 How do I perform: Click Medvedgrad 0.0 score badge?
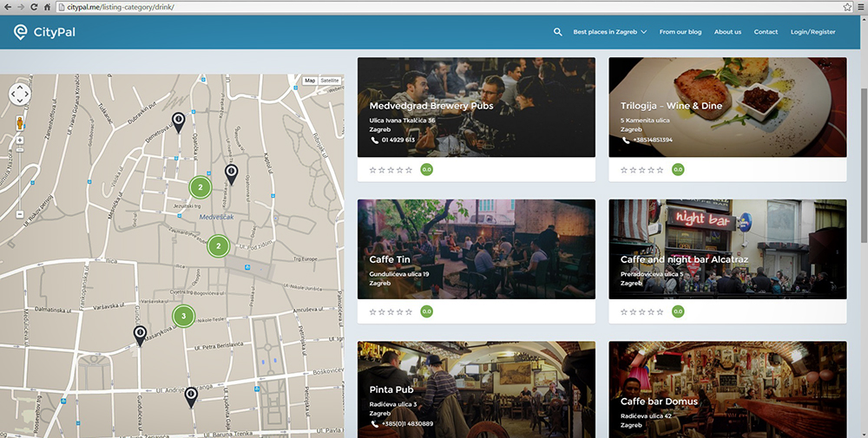coord(426,170)
